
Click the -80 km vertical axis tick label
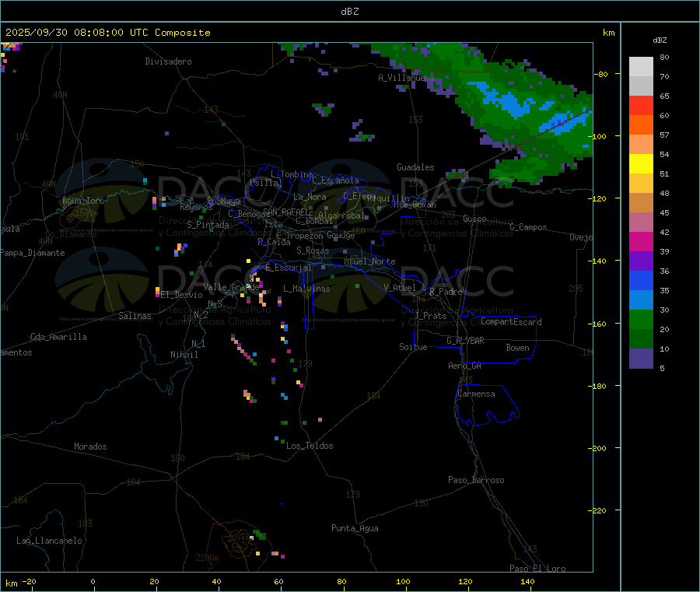(x=600, y=74)
